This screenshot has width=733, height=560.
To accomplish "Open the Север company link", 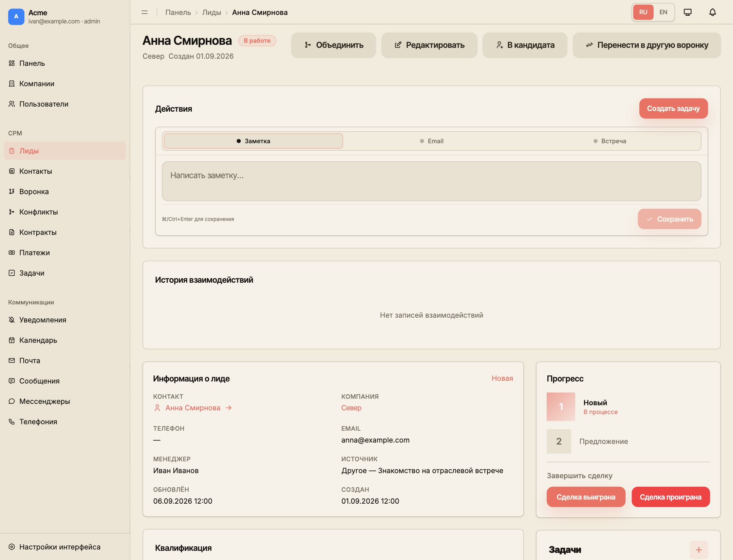I will [x=351, y=408].
